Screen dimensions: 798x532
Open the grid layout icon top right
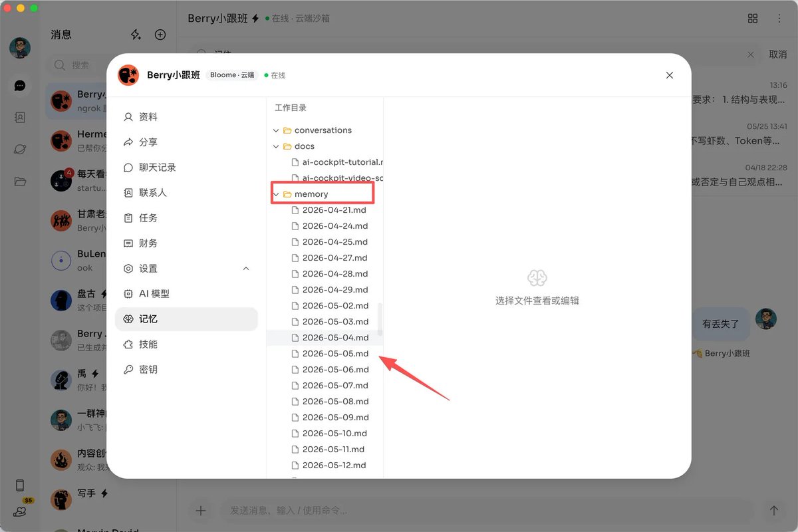[753, 19]
